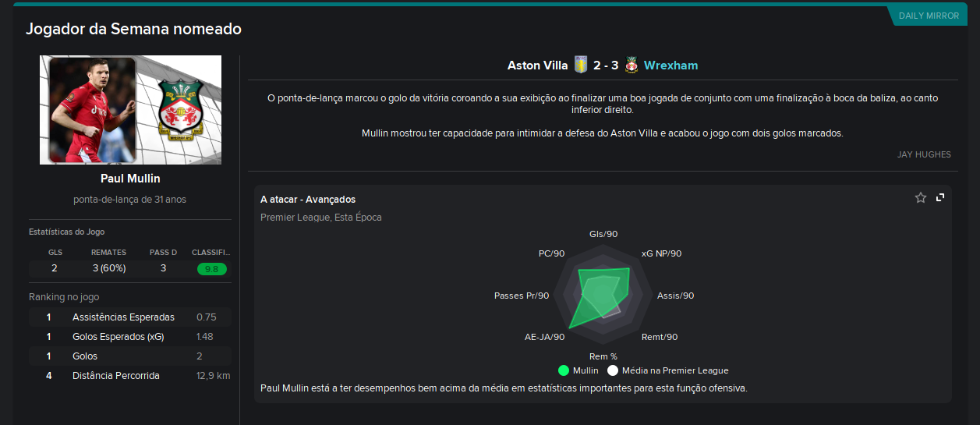This screenshot has height=425, width=980.
Task: Select the Golos Esperados (xG) row
Action: pos(130,337)
